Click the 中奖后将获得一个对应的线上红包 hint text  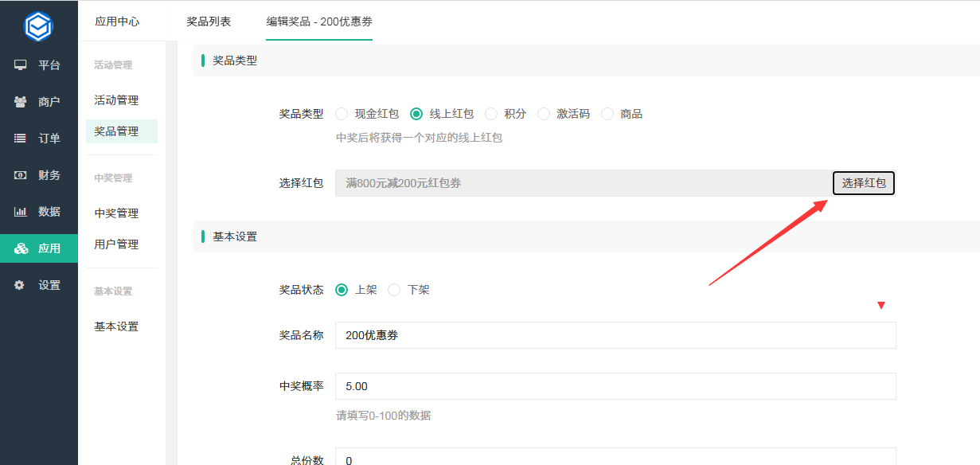(x=420, y=138)
